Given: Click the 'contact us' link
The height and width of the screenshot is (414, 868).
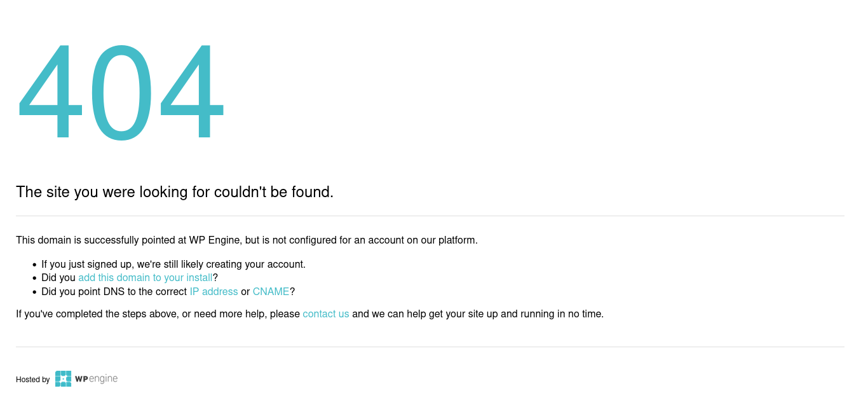Looking at the screenshot, I should click(326, 314).
